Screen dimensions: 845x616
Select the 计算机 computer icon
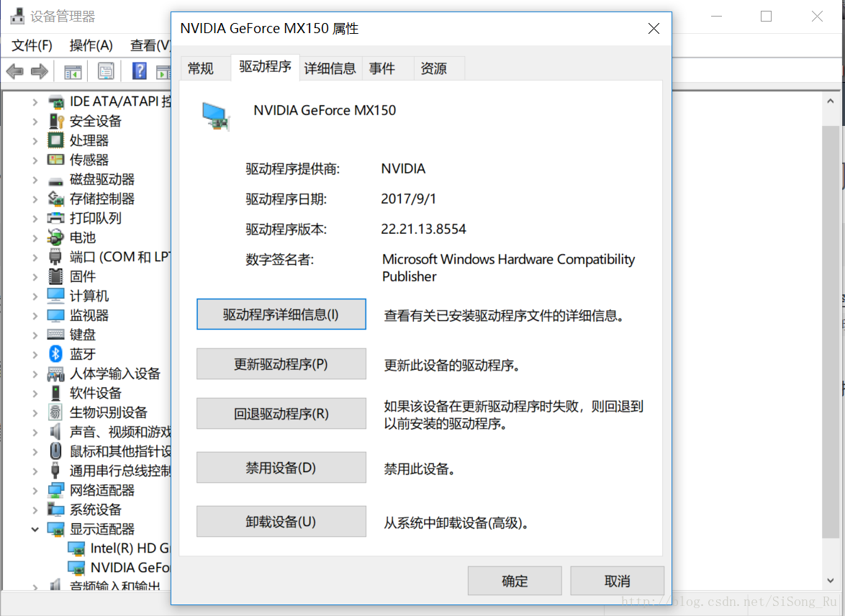point(55,295)
